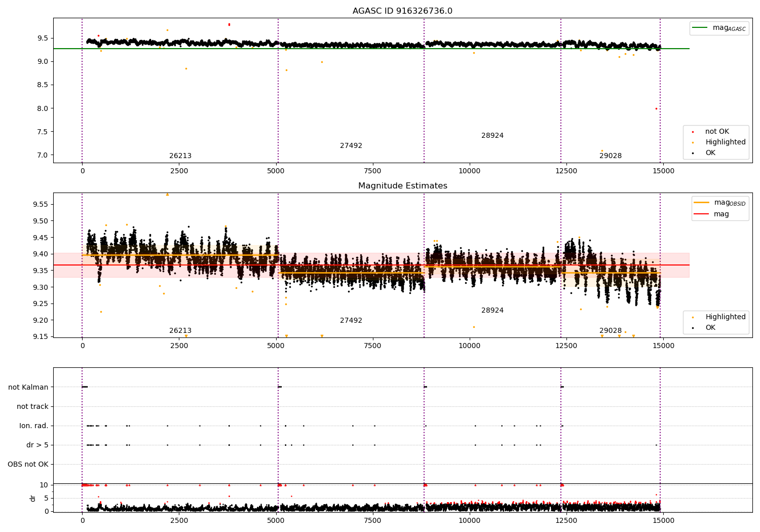This screenshot has height=532, width=760.
Task: Click x-tick 10000 under middle panel
Action: click(x=470, y=346)
